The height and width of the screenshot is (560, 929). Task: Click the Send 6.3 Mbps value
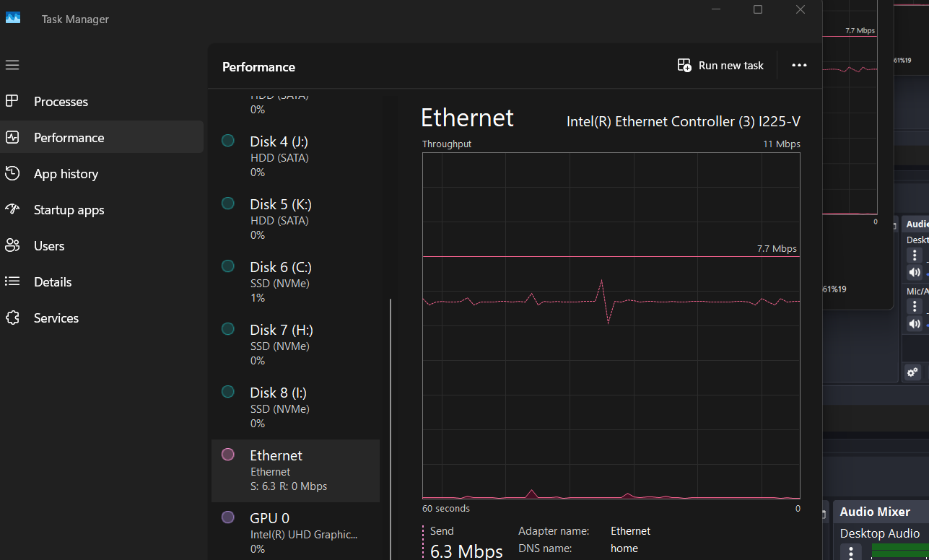pyautogui.click(x=466, y=551)
